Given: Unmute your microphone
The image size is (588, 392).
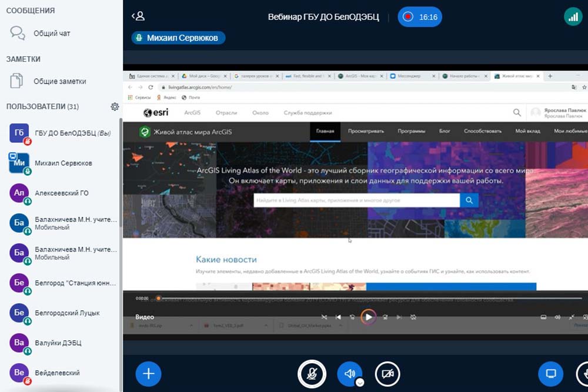Looking at the screenshot, I should coord(311,374).
